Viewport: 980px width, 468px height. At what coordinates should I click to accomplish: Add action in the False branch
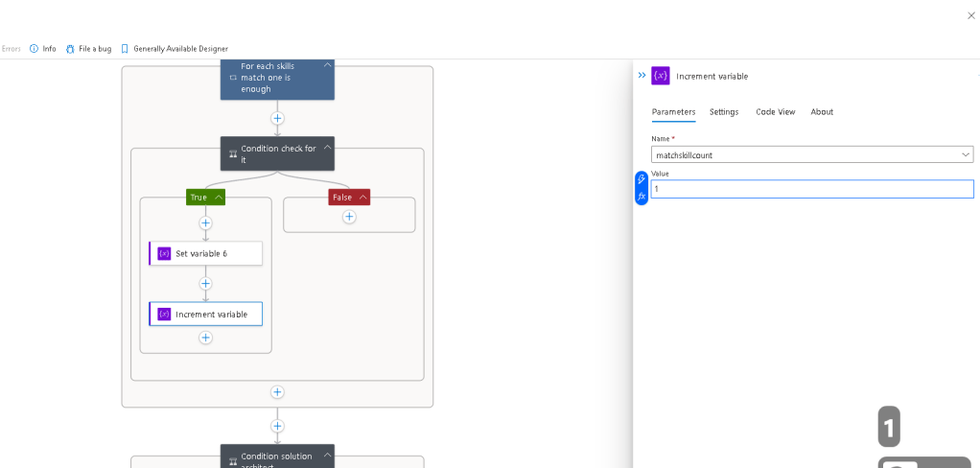[349, 217]
